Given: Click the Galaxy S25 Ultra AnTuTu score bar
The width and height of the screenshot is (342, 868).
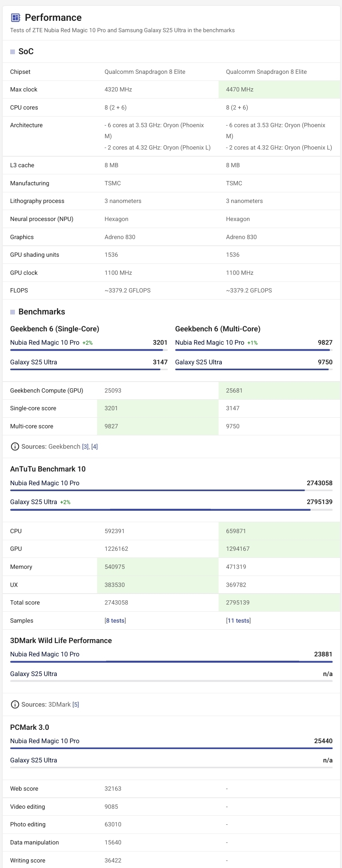Looking at the screenshot, I should pos(171,510).
